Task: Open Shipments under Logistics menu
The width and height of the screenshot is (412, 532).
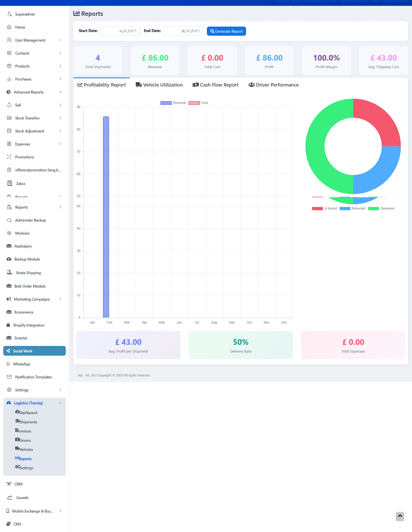Action: click(x=28, y=422)
